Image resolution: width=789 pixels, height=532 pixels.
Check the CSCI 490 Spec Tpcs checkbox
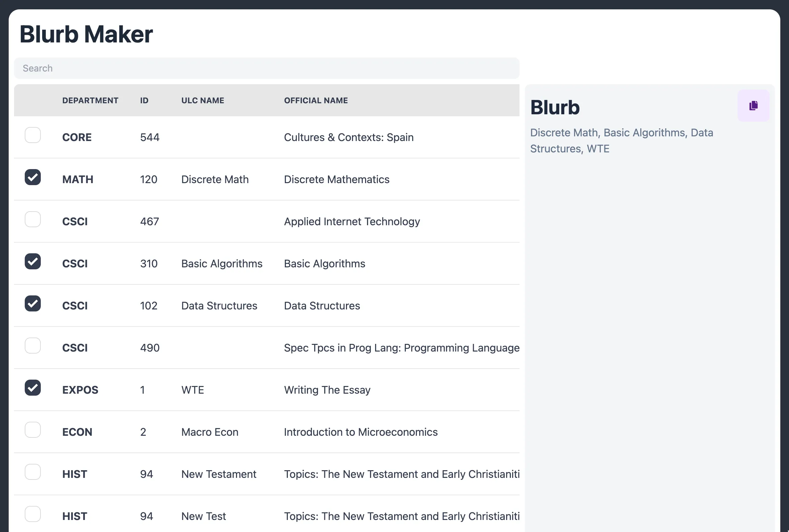32,346
